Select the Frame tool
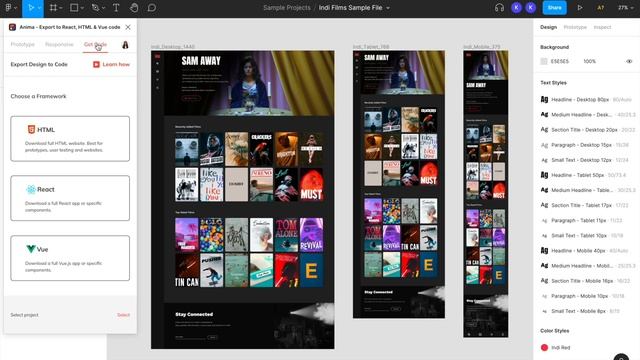Viewport: 640px width, 360px height. tap(53, 8)
